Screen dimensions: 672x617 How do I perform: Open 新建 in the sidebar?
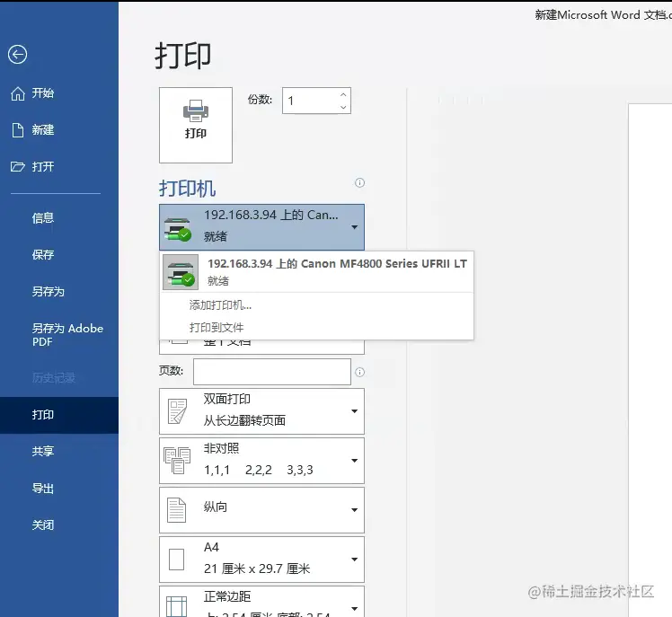(x=43, y=130)
